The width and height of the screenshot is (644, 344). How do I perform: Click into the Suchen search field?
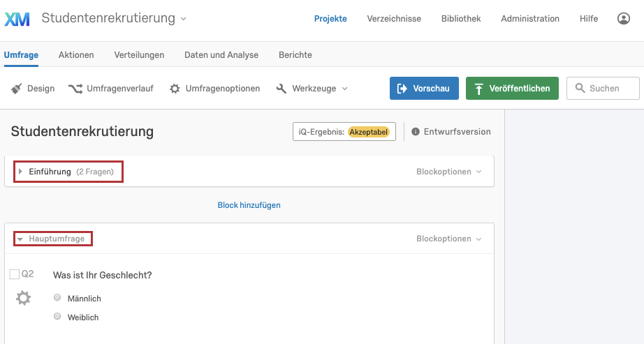(x=603, y=88)
